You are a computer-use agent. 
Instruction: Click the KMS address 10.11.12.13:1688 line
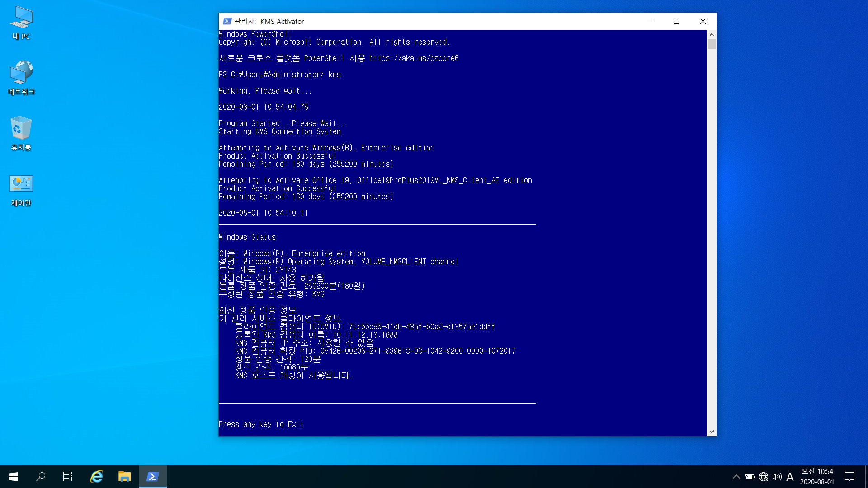(x=316, y=335)
